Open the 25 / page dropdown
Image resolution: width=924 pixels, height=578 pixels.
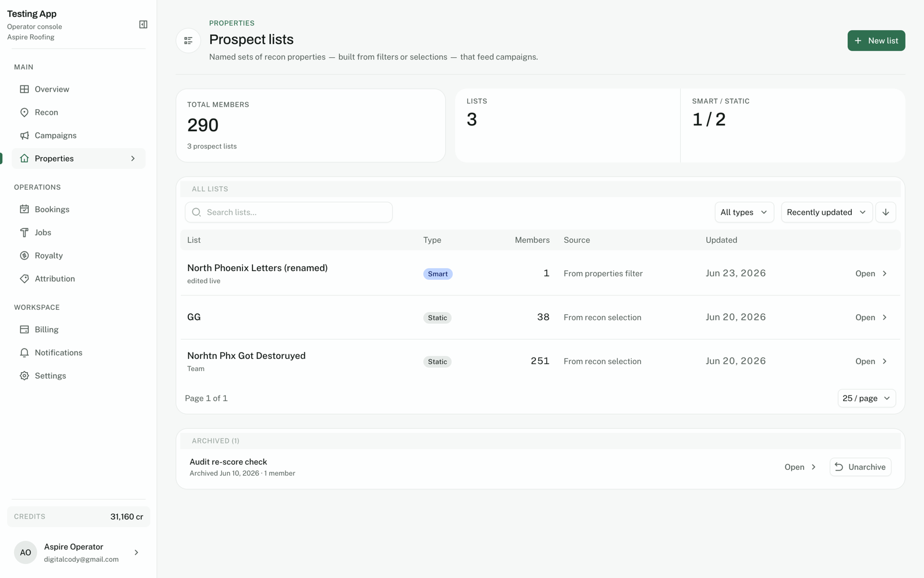click(866, 398)
